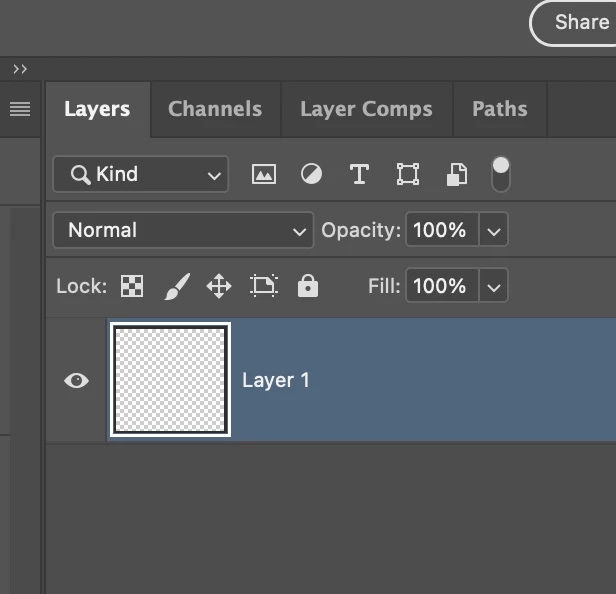Image resolution: width=616 pixels, height=594 pixels.
Task: Click the Opacity label
Action: pos(361,230)
